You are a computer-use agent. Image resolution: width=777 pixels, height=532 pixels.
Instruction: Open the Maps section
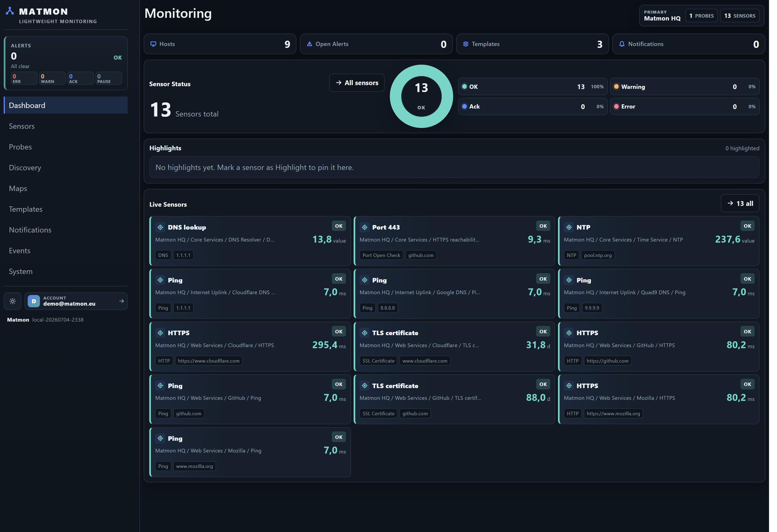(66, 188)
